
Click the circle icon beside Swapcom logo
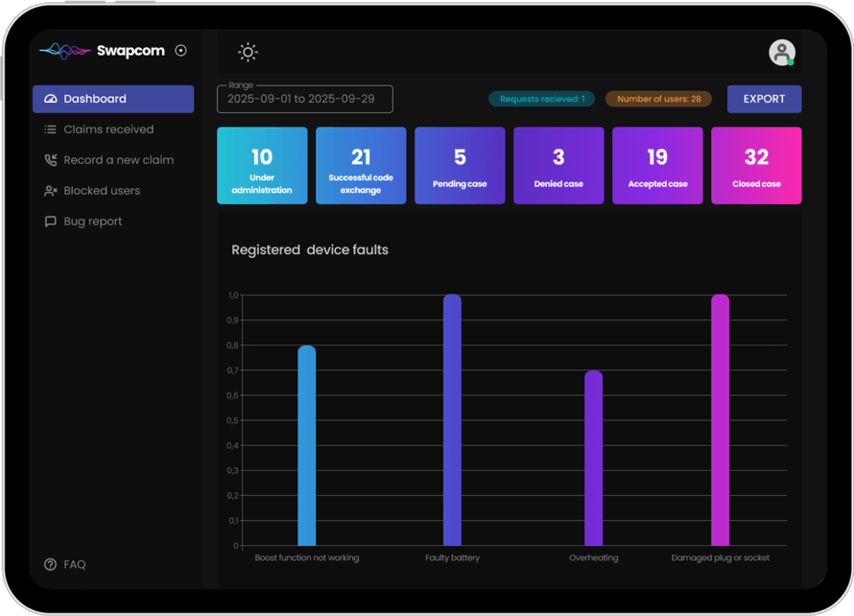pos(181,51)
